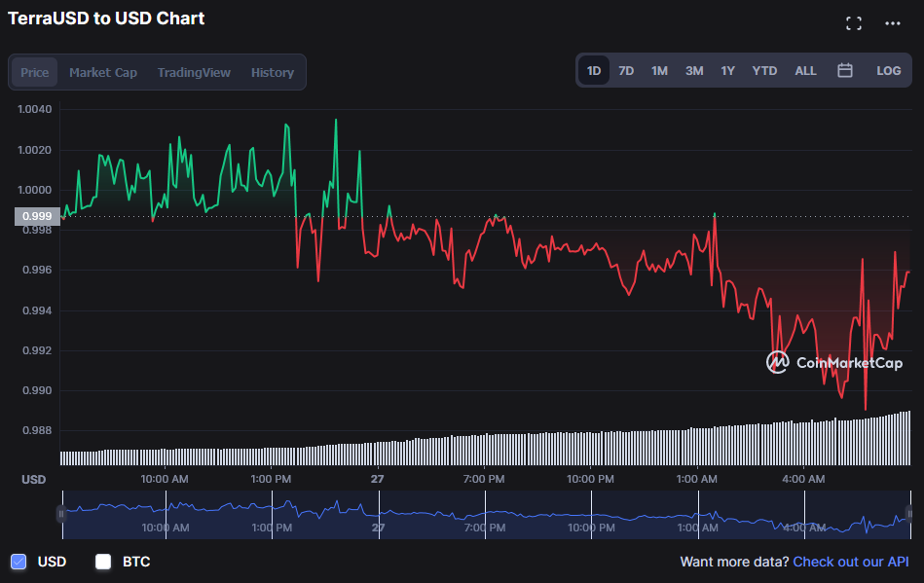Open the three-dot more options menu

[893, 23]
